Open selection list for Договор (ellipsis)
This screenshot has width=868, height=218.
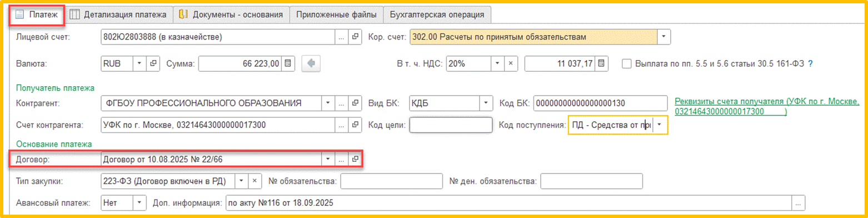tap(342, 160)
